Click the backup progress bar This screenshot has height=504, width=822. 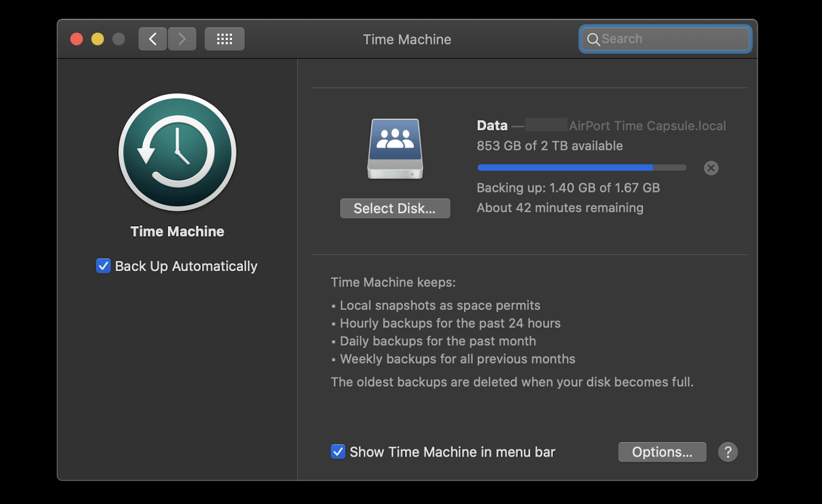point(582,167)
